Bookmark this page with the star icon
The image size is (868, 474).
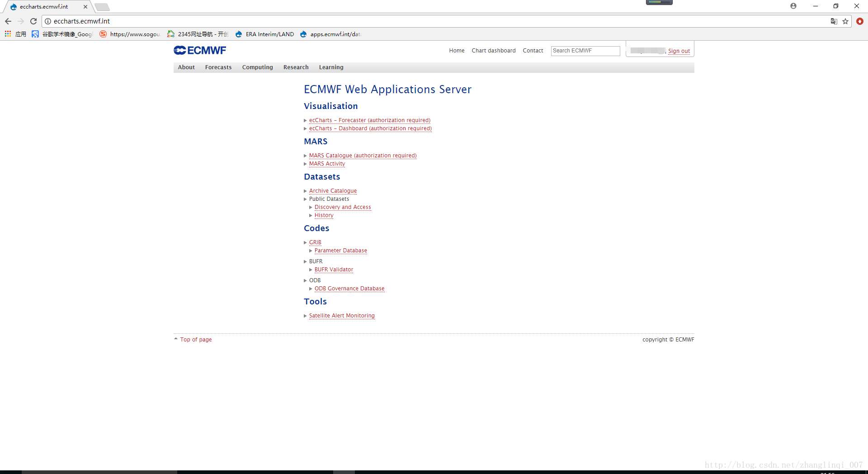click(x=845, y=21)
